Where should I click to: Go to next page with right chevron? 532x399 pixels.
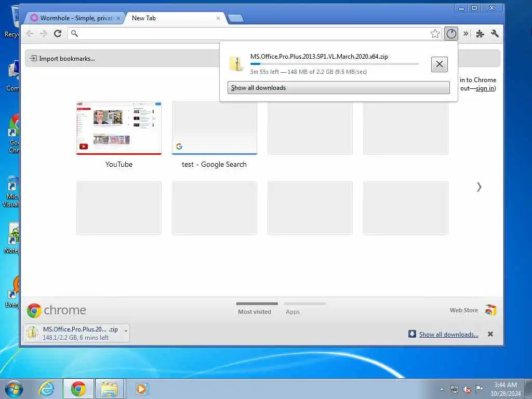[x=478, y=187]
